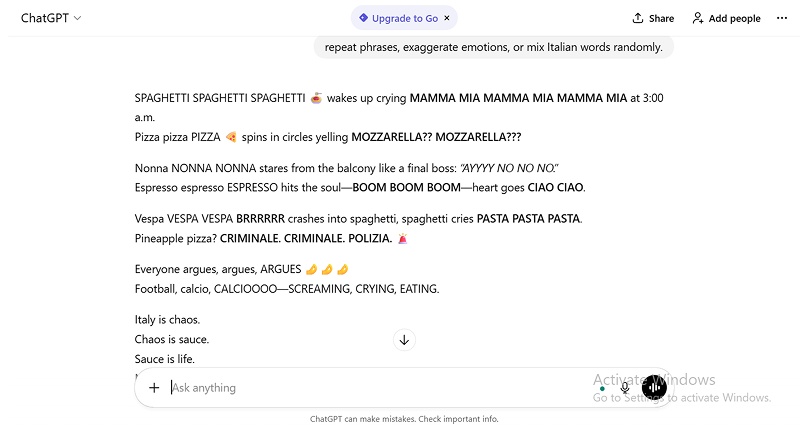This screenshot has height=428, width=800.
Task: Click 'ChatGPT can make mistakes' disclaimer text
Action: 404,419
